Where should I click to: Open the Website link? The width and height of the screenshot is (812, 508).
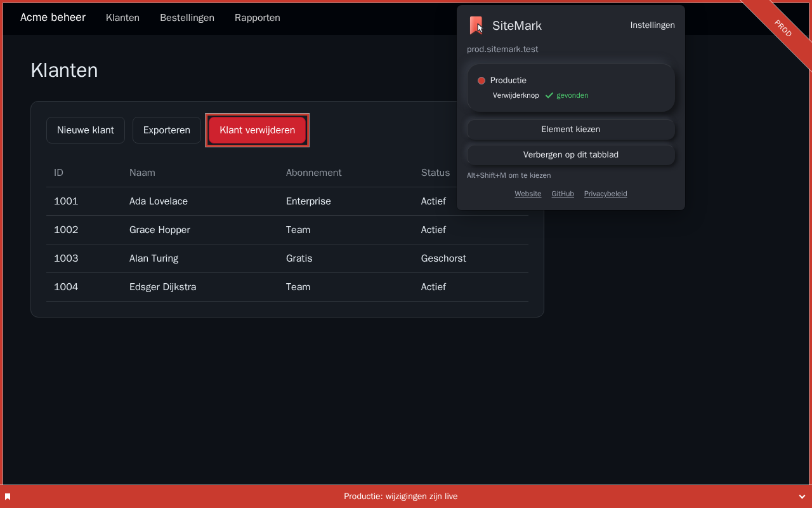tap(528, 194)
